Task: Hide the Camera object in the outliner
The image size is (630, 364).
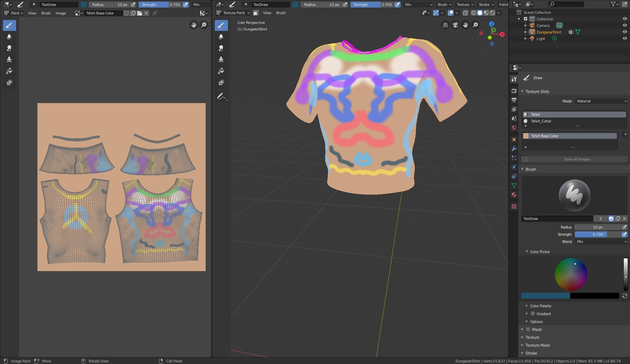Action: coord(625,26)
